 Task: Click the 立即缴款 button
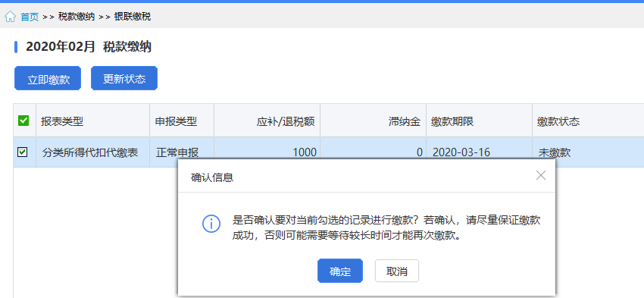coord(48,78)
